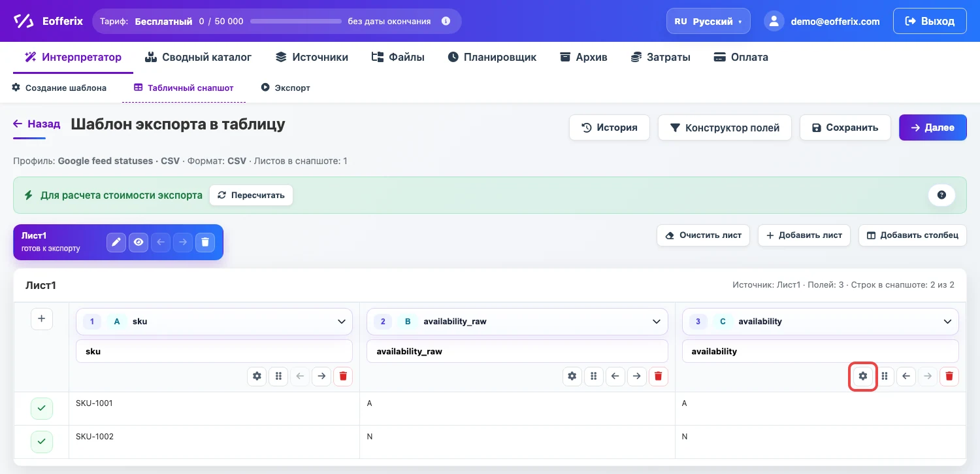Open settings gear for availability column

862,376
